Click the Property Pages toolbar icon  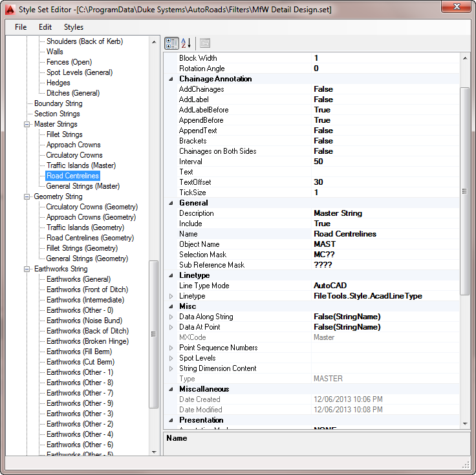tap(205, 43)
